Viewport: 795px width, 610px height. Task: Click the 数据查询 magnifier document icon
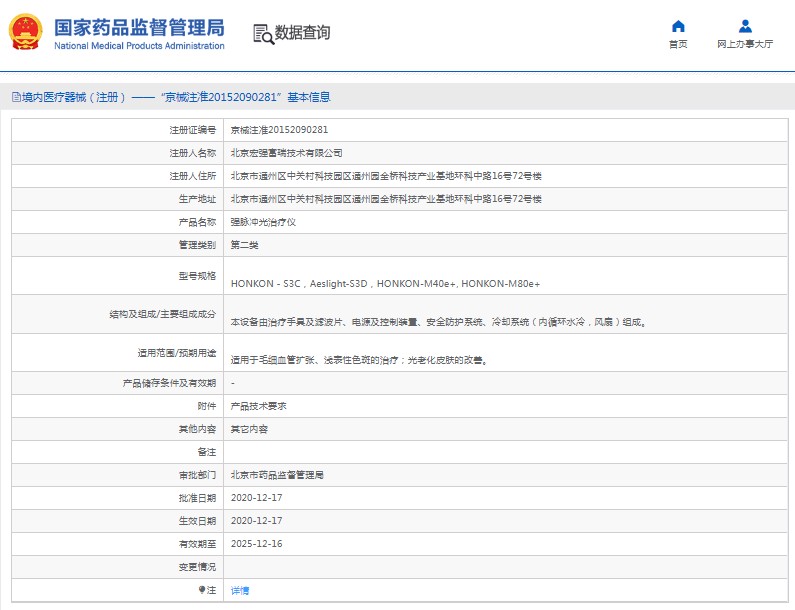point(263,34)
